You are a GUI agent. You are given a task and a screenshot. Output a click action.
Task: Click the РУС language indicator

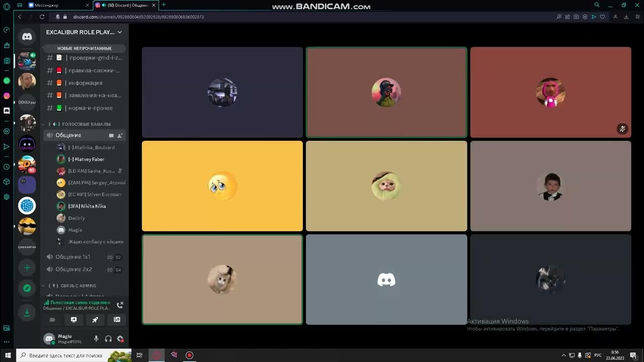(598, 355)
